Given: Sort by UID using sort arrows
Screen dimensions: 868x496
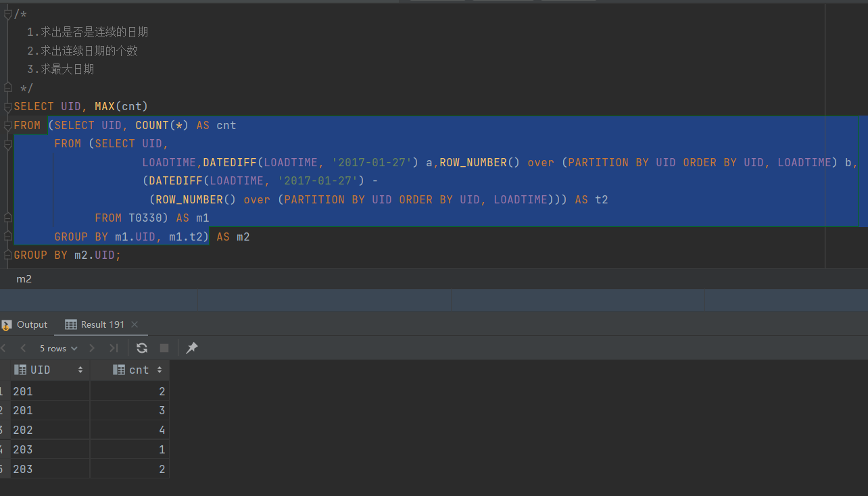Looking at the screenshot, I should [x=80, y=370].
